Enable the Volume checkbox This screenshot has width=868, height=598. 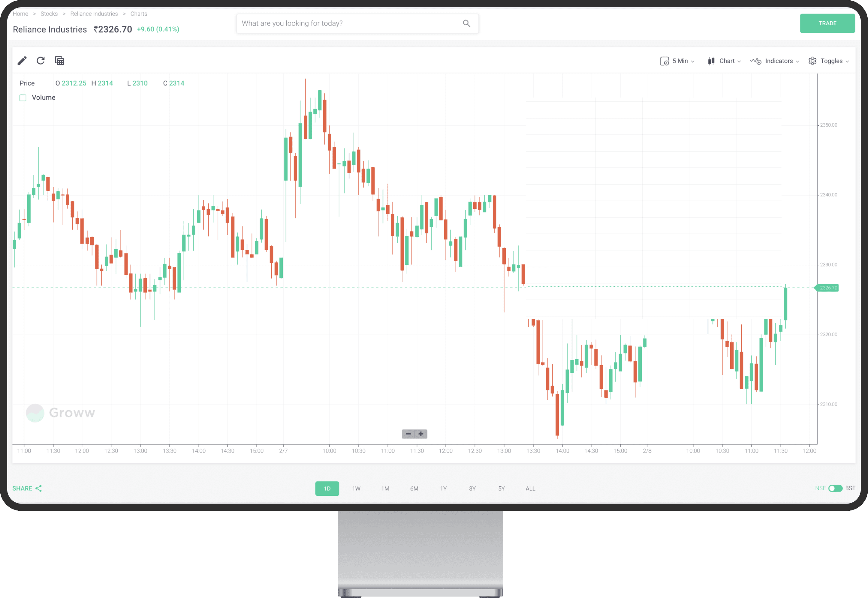[23, 98]
